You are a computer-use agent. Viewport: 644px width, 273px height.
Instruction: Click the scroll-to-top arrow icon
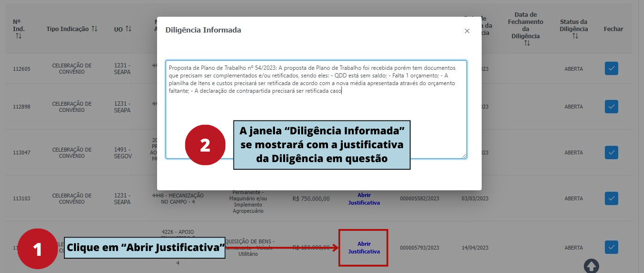tap(591, 266)
